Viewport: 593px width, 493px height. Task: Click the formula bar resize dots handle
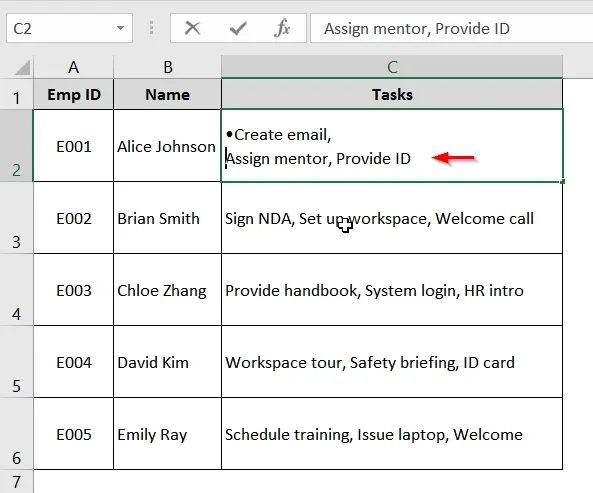[151, 28]
